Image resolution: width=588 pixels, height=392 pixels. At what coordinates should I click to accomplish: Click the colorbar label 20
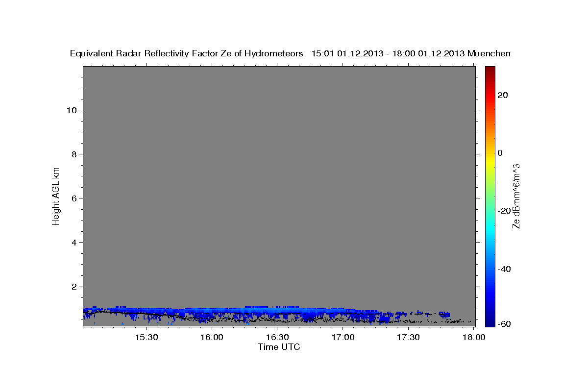pos(503,95)
